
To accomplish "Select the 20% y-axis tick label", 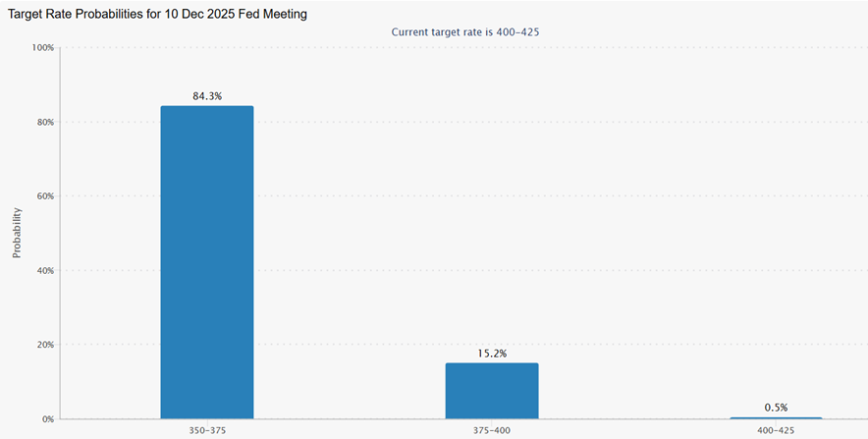I will (x=45, y=346).
